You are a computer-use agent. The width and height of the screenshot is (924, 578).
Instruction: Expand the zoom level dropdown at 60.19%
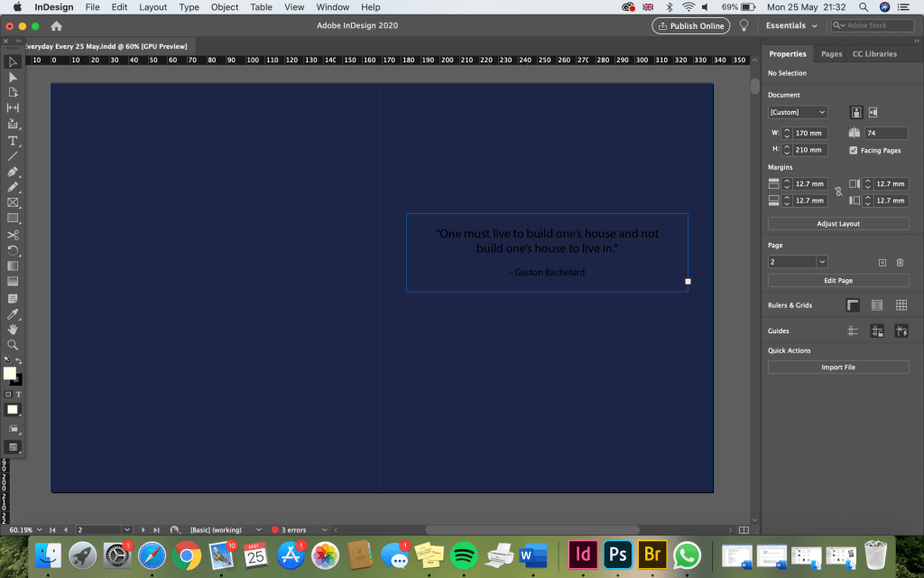[x=41, y=530]
